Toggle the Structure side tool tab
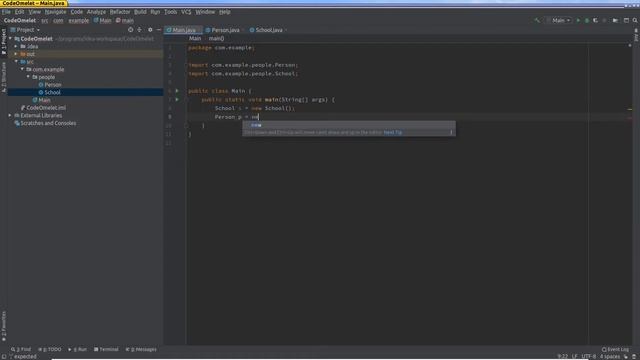Viewport: 640px width, 360px height. tap(4, 77)
